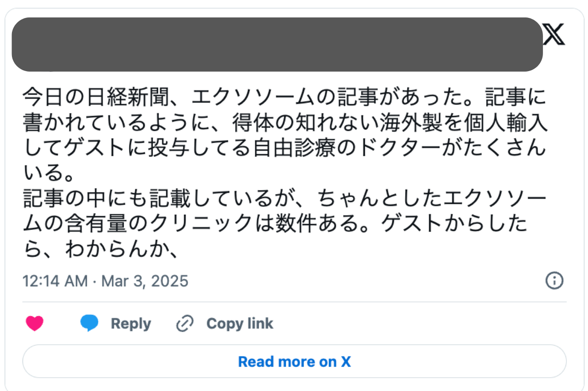Click the line starting 記事の中にも記載
The image size is (588, 391).
pos(285,199)
